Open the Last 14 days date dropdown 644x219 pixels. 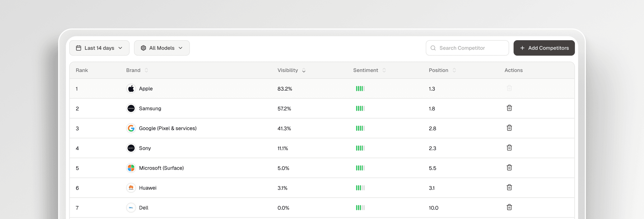(99, 48)
